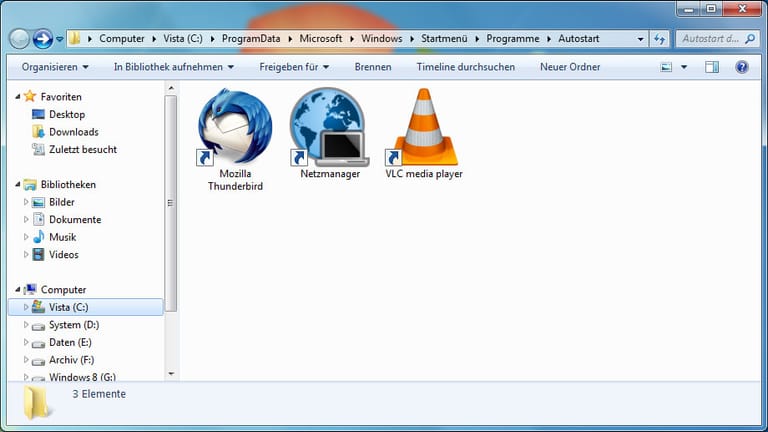The height and width of the screenshot is (432, 768).
Task: Expand the Vista (C:) drive
Action: 26,307
